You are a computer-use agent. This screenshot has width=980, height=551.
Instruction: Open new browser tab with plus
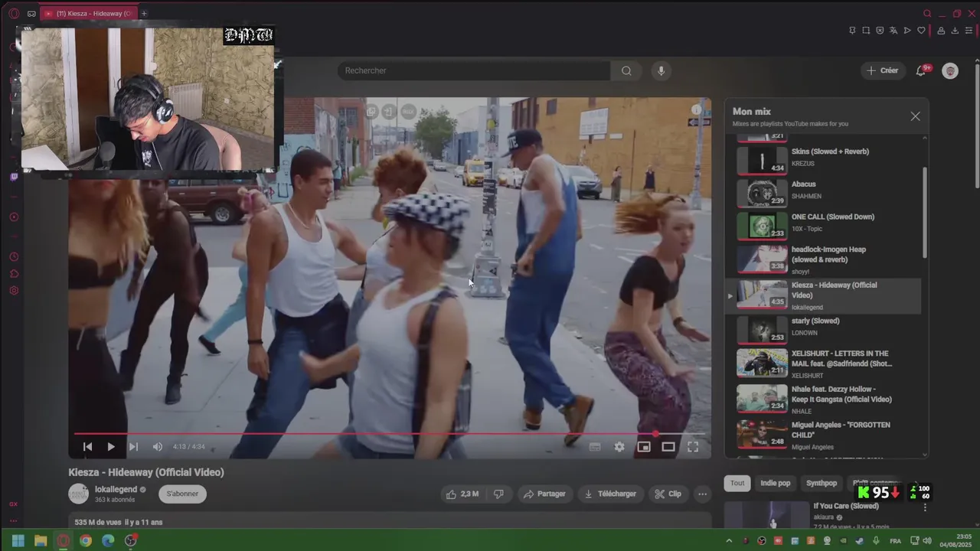(x=144, y=13)
